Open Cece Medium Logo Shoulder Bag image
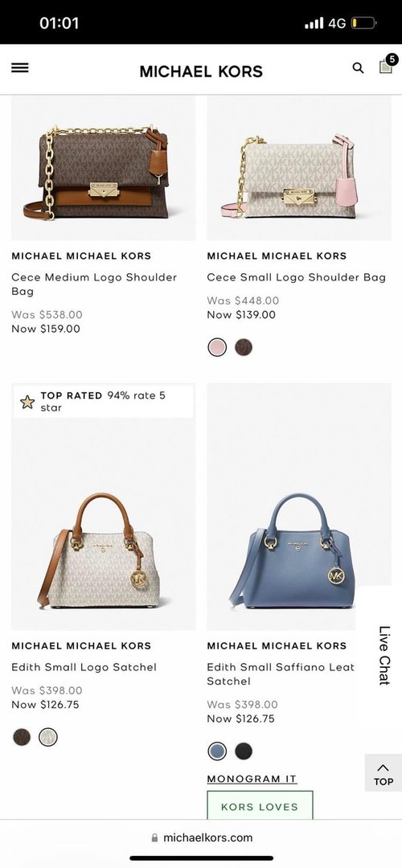Screen dimensions: 402x868 coord(103,168)
